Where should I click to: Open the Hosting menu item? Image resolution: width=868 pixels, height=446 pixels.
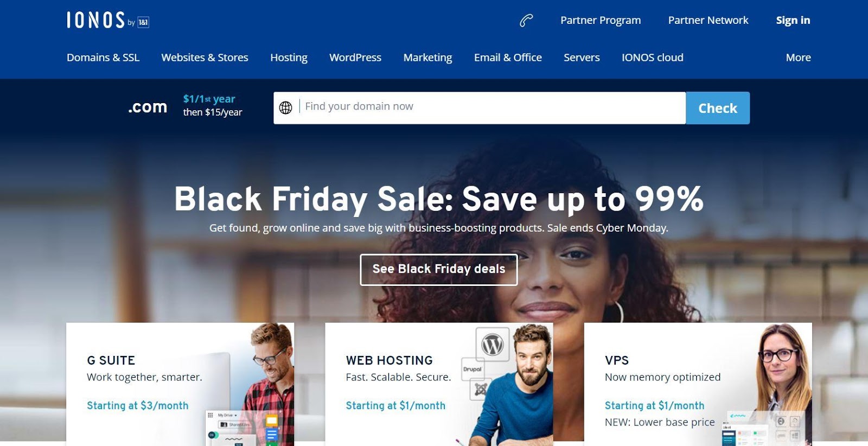coord(289,58)
